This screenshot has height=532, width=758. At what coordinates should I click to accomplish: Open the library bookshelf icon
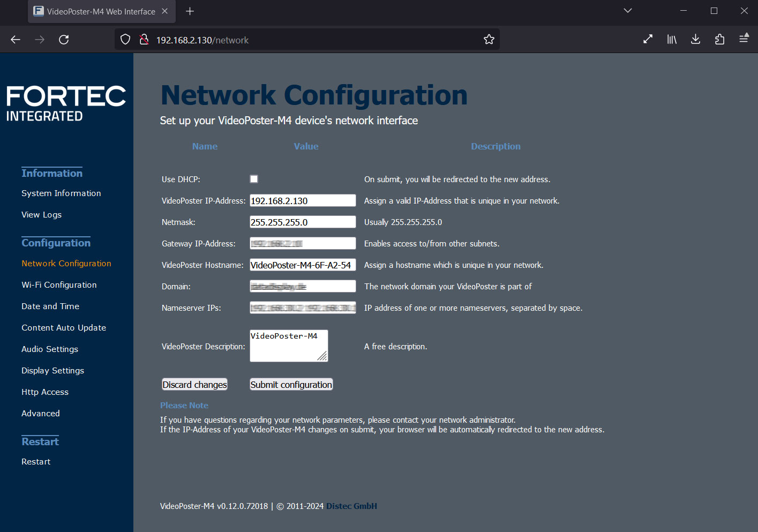click(x=672, y=40)
